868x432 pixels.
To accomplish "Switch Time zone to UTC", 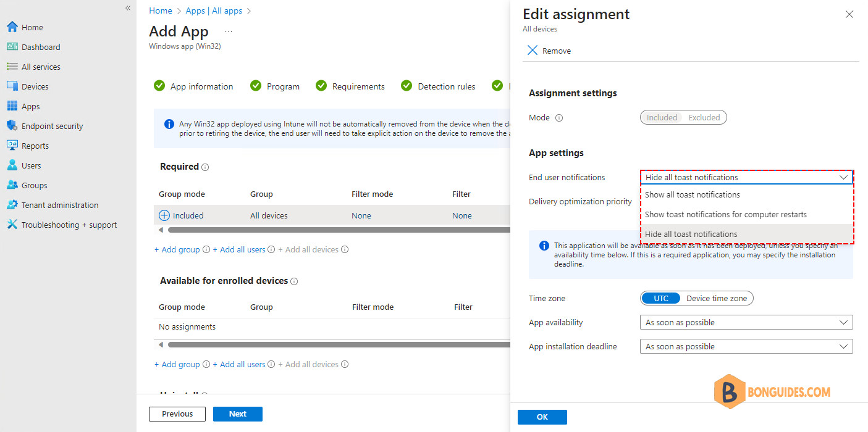I will click(661, 298).
